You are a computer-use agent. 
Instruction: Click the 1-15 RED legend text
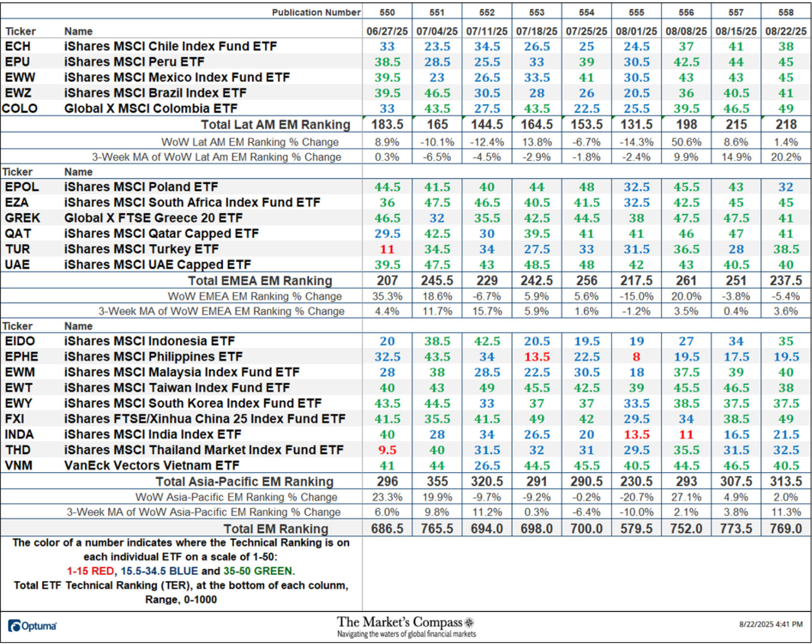[90, 571]
